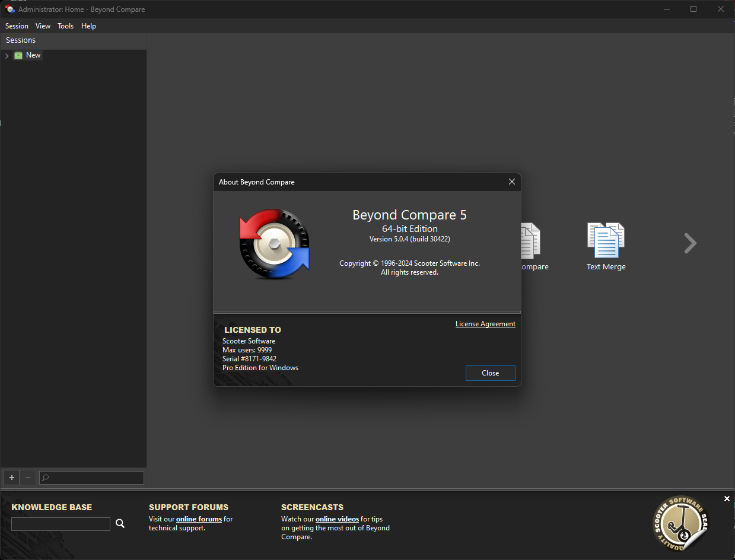Open the View menu
The width and height of the screenshot is (735, 560).
point(43,26)
